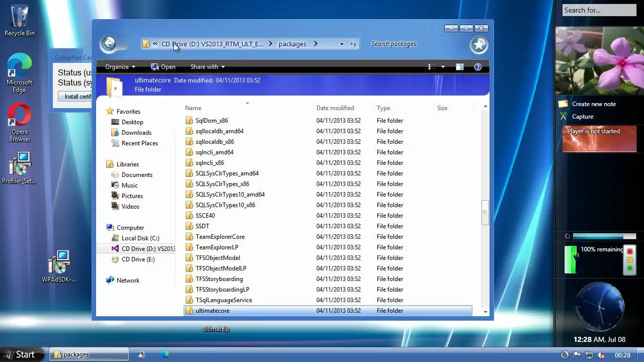Select the Music library
Image resolution: width=644 pixels, height=362 pixels.
tap(129, 186)
